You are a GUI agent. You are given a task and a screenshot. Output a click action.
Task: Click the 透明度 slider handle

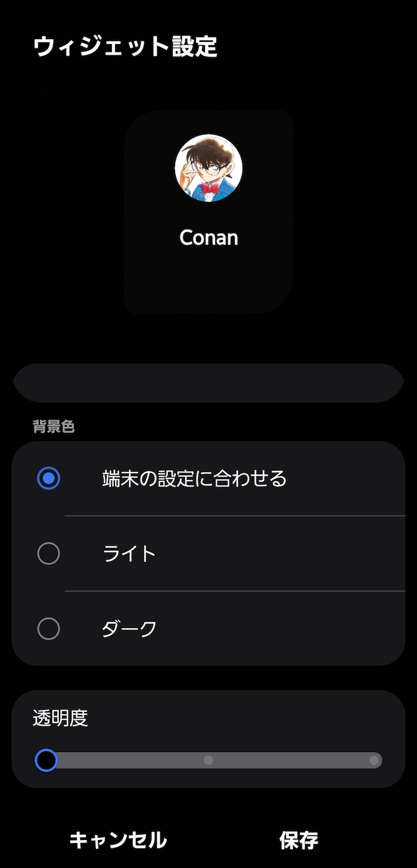point(46,760)
